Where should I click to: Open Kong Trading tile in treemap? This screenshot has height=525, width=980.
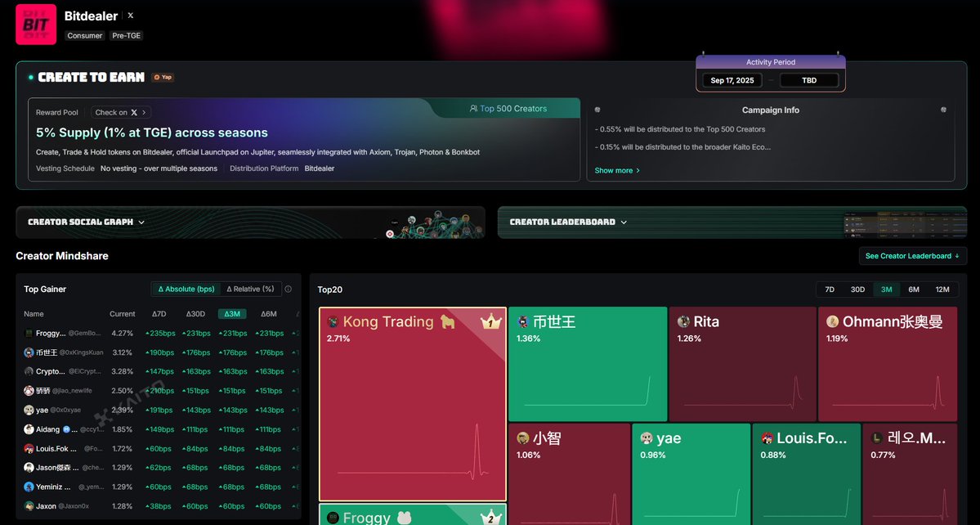coord(413,404)
